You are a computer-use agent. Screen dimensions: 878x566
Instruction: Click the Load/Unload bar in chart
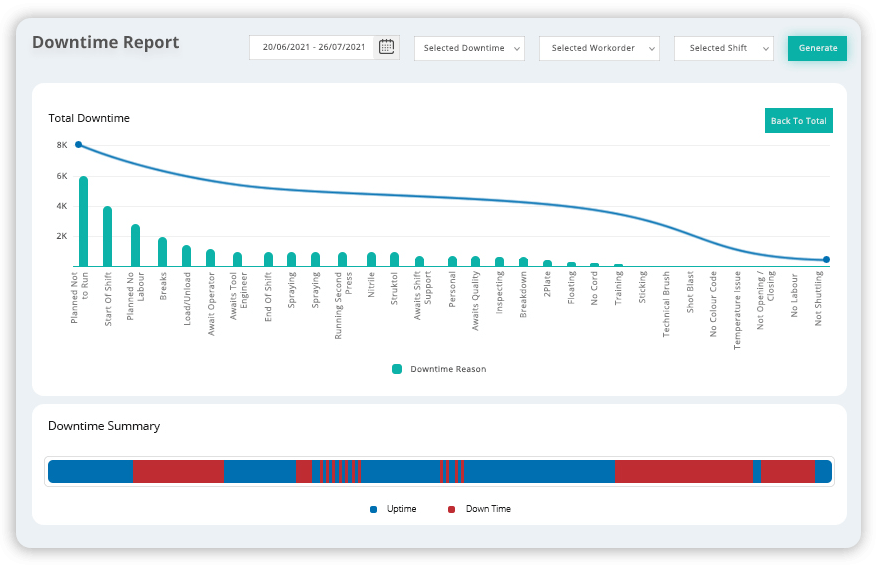pyautogui.click(x=186, y=256)
